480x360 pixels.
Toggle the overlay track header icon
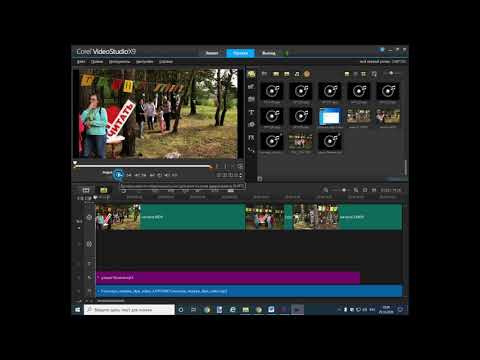(x=89, y=244)
